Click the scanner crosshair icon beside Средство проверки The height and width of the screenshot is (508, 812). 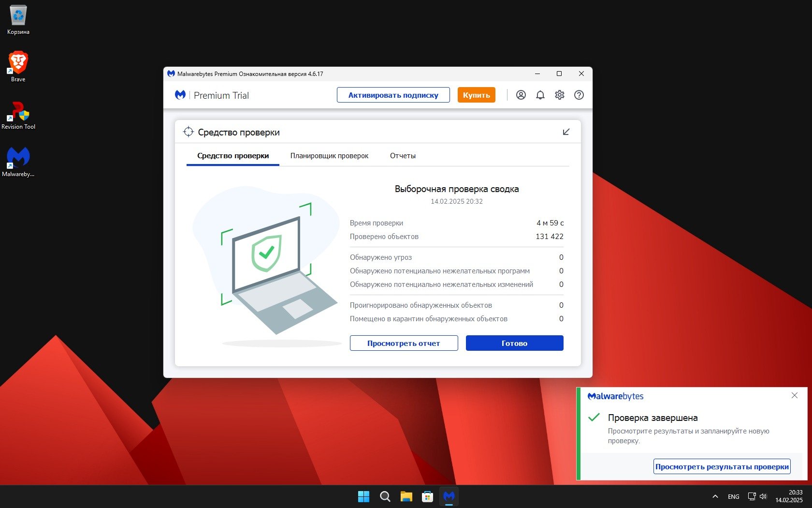point(188,132)
